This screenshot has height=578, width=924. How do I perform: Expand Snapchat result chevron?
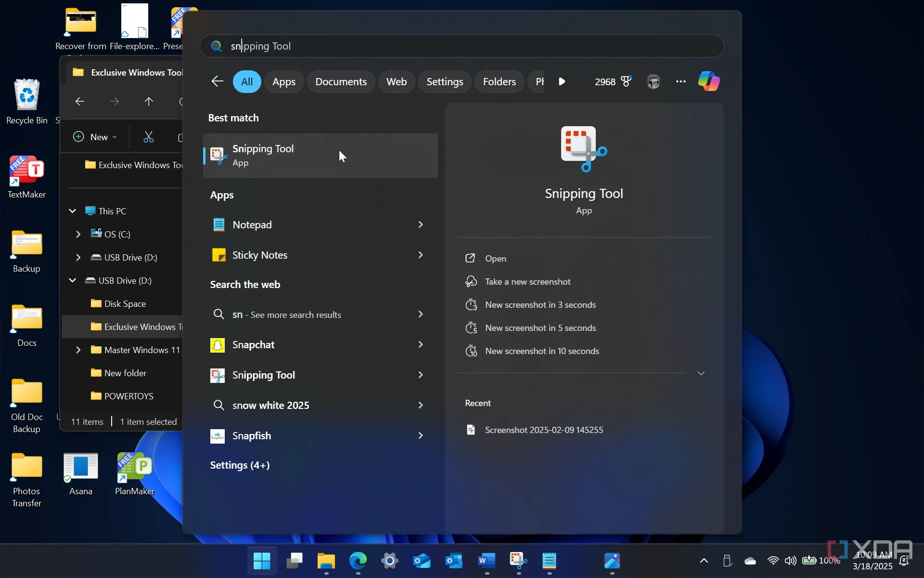point(421,344)
